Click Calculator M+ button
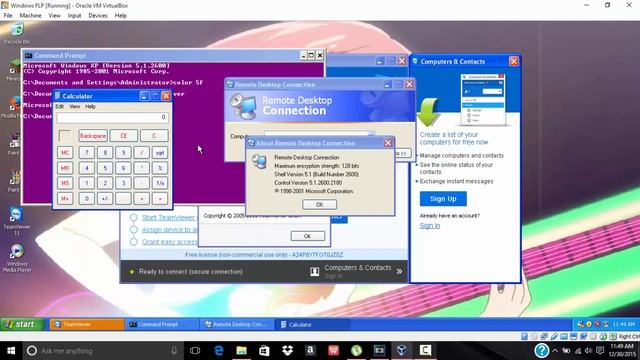This screenshot has width=640, height=360. coord(65,199)
